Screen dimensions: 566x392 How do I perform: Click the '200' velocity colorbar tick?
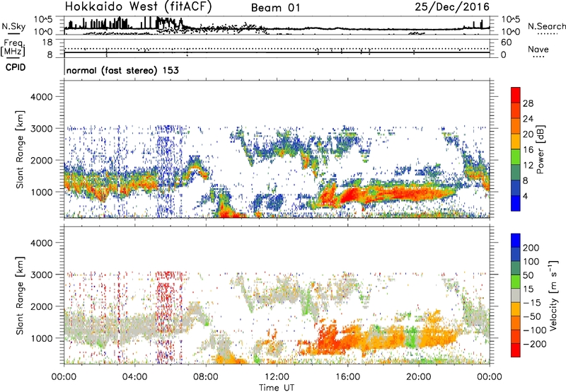pyautogui.click(x=531, y=248)
